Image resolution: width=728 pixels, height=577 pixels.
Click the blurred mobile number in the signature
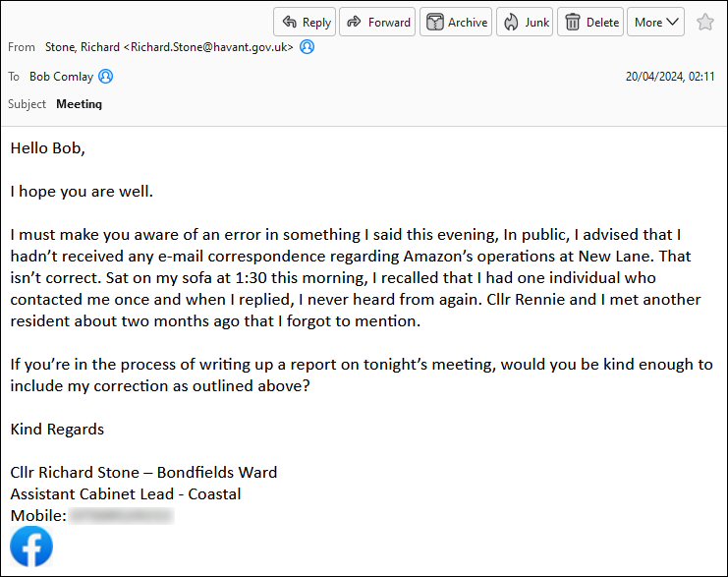click(x=122, y=515)
